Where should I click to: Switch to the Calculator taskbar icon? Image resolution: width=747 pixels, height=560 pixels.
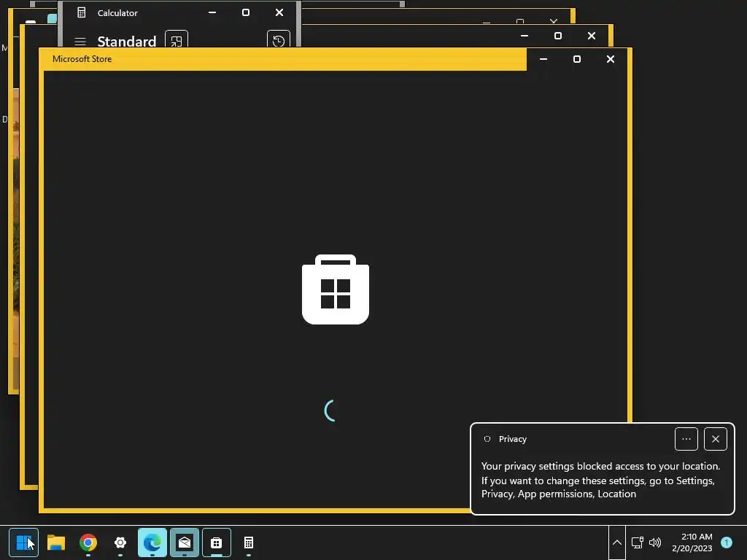point(249,542)
